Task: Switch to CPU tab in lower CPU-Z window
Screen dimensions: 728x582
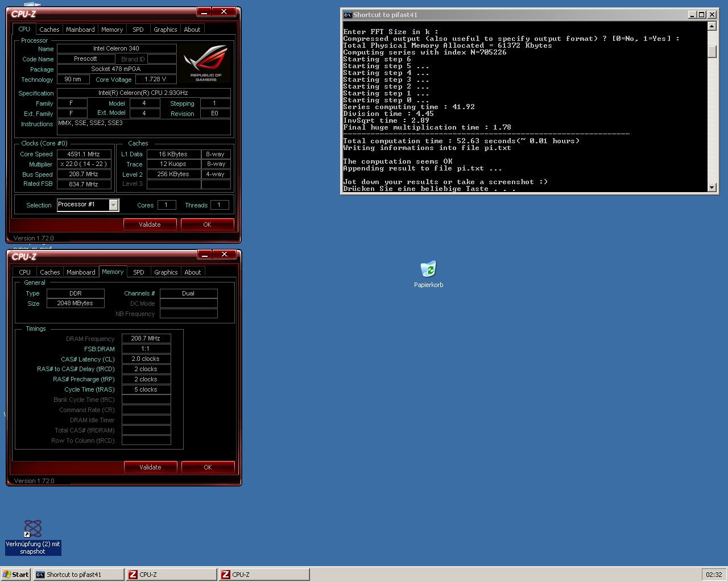Action: point(25,272)
